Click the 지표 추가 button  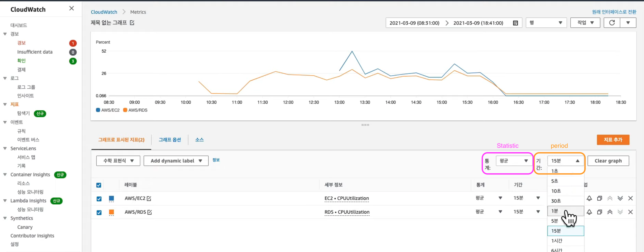(x=613, y=140)
